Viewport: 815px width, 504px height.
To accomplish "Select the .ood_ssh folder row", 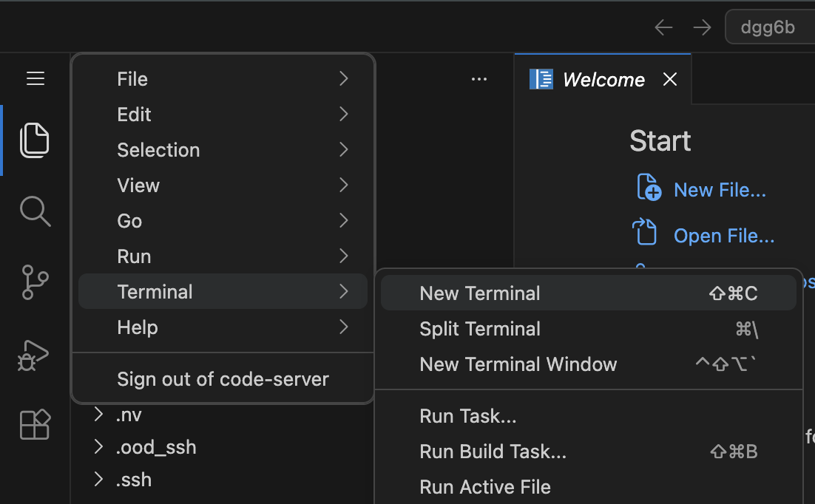I will pyautogui.click(x=223, y=447).
